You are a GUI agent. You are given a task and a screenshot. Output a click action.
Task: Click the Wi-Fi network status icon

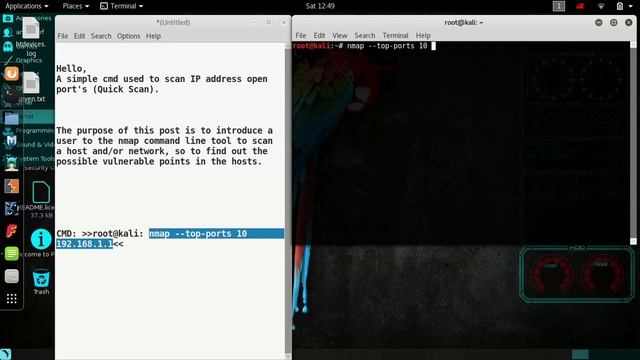600,6
